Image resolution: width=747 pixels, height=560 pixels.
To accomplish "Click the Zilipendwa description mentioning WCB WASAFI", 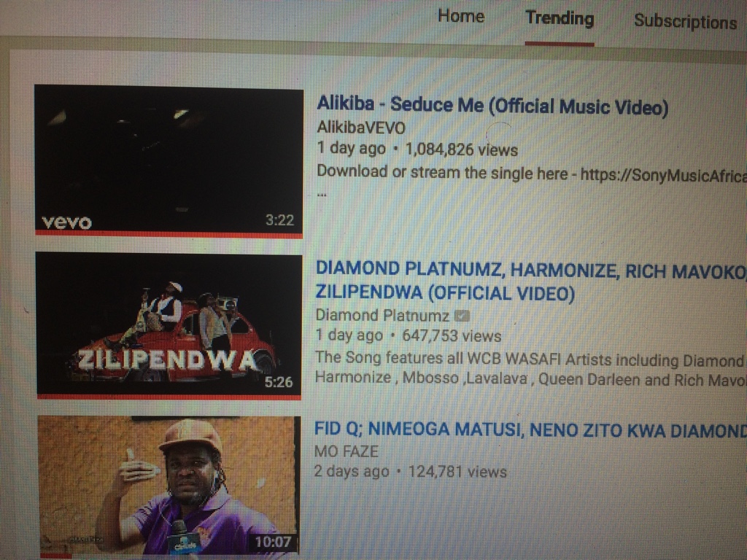I will (x=531, y=369).
